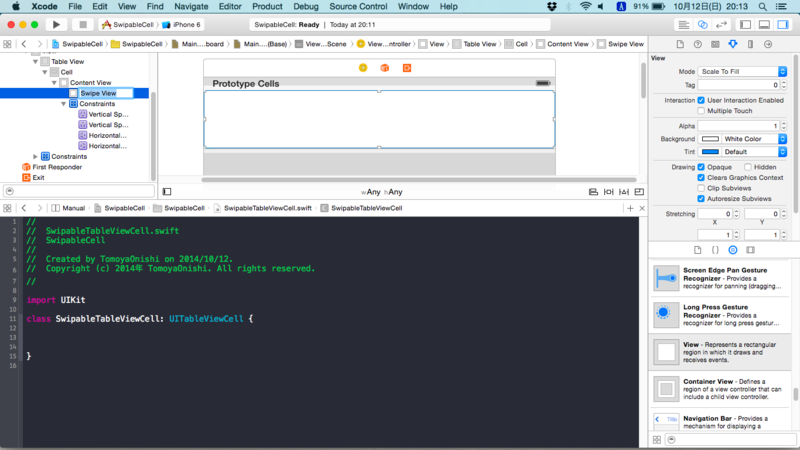The height and width of the screenshot is (450, 800).
Task: Show the Media library
Action: tap(751, 250)
